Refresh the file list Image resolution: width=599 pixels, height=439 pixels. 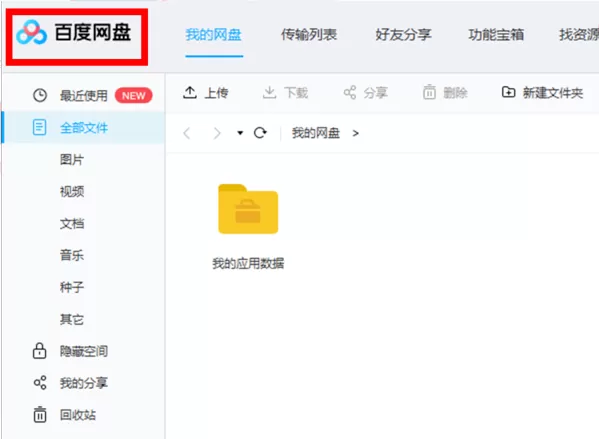point(260,133)
